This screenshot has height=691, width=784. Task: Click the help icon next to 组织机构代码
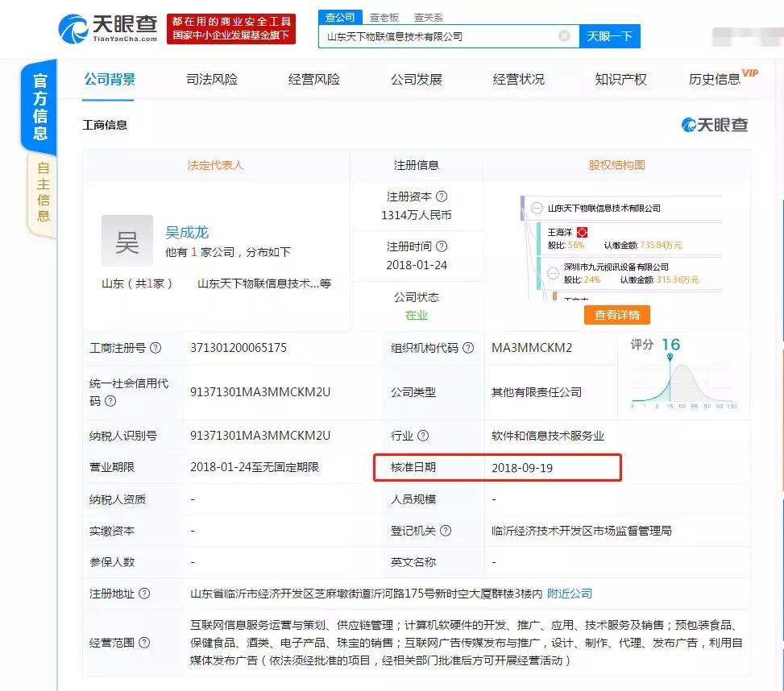click(467, 346)
